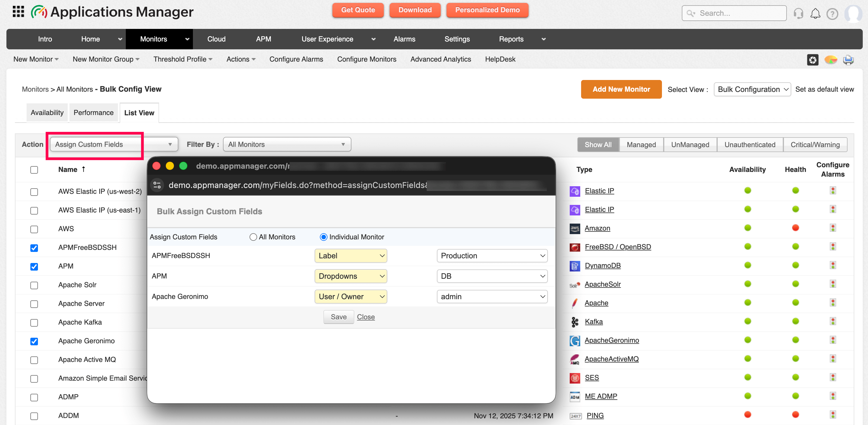
Task: Uncheck the APMFreeBSDSSH checkbox
Action: tap(34, 248)
